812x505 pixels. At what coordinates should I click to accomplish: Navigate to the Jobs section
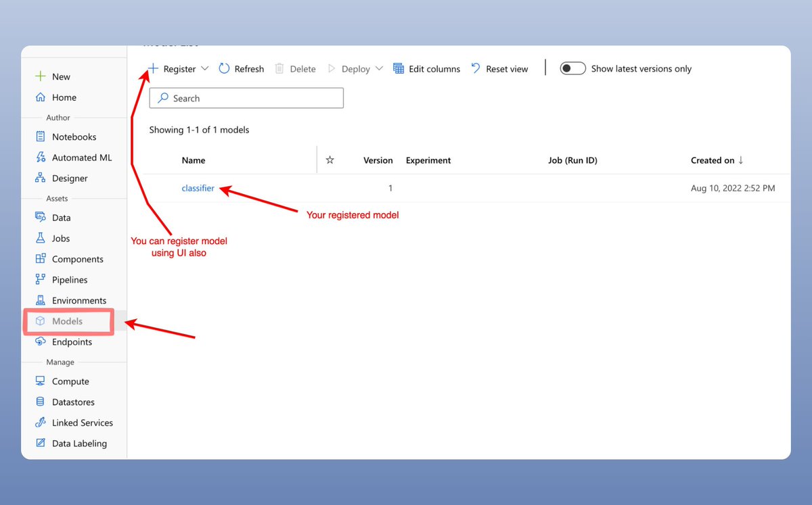click(x=60, y=238)
